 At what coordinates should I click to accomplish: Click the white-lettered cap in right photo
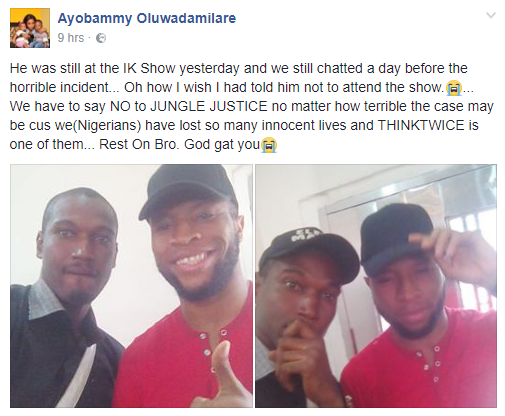[308, 252]
